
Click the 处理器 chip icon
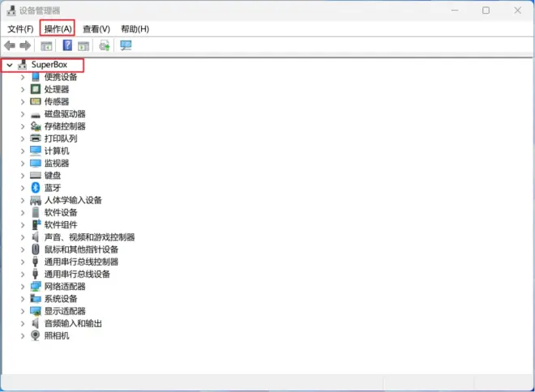pos(36,89)
